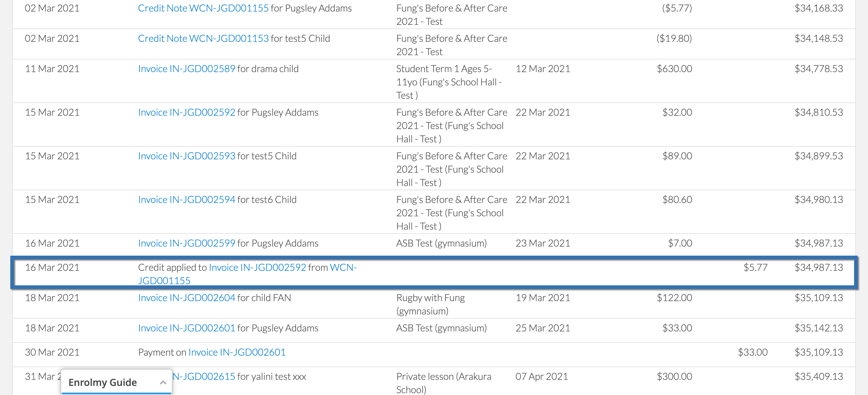Open Invoice IN-JGD002594 for test6 Child

click(x=186, y=200)
